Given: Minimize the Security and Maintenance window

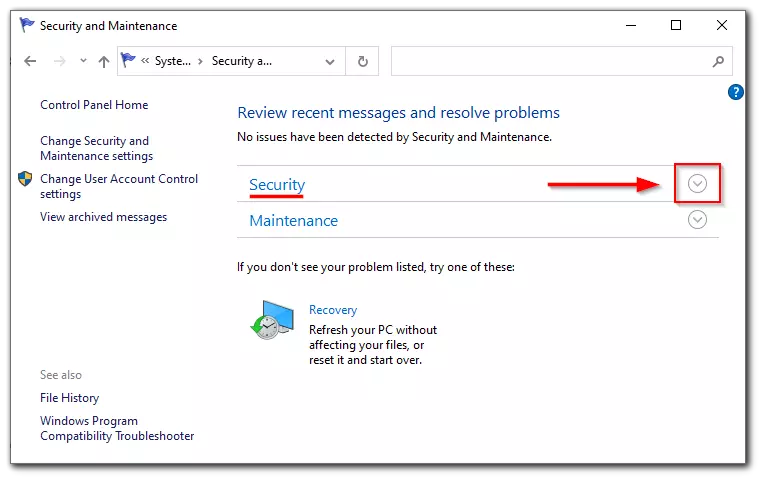Looking at the screenshot, I should point(631,25).
